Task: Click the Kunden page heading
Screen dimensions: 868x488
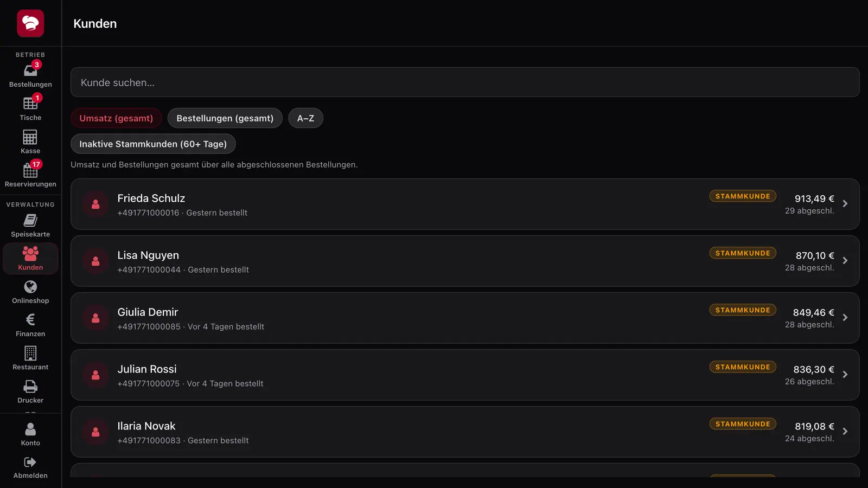Action: (95, 24)
